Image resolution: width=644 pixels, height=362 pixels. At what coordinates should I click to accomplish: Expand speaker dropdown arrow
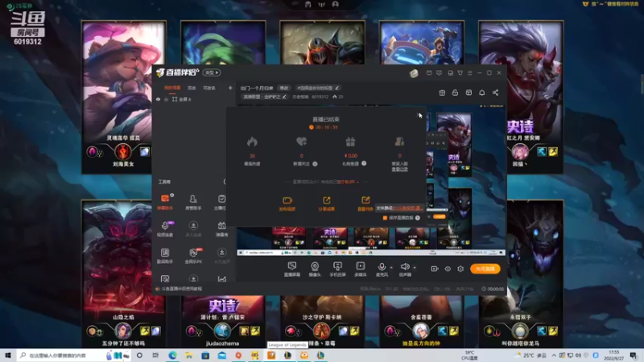[x=415, y=267]
